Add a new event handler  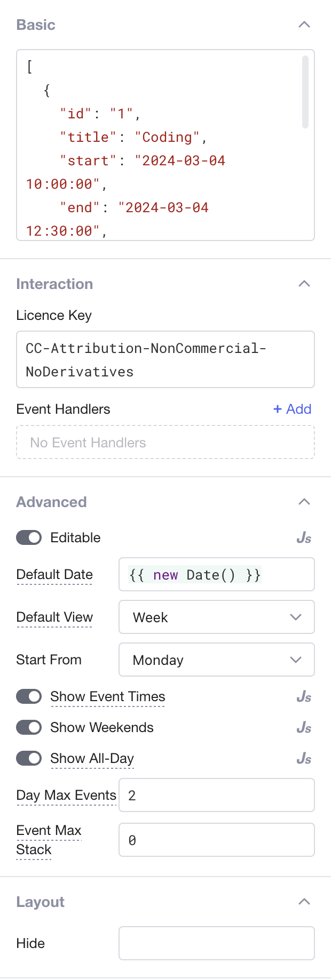(x=292, y=409)
